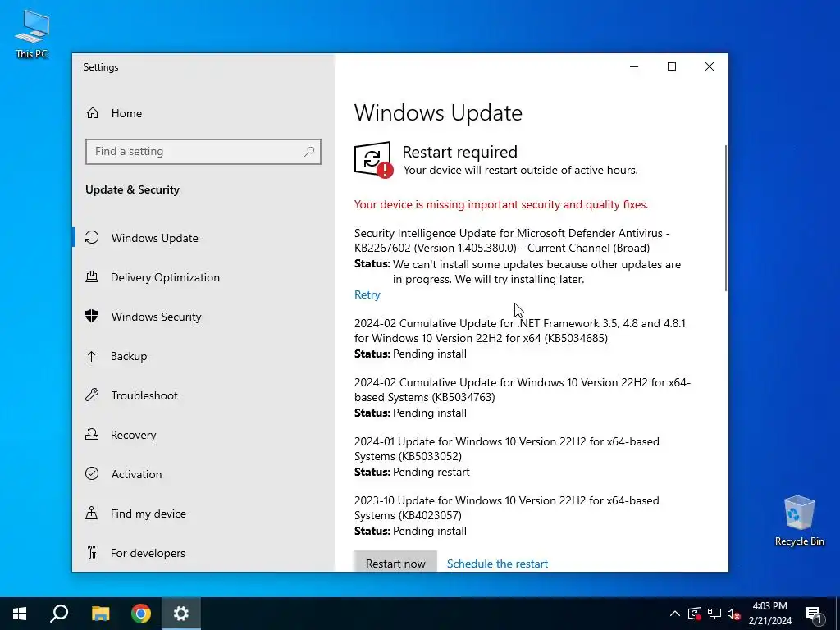Click the Windows Update page vertical scrollbar
This screenshot has height=630, width=840.
[x=725, y=218]
